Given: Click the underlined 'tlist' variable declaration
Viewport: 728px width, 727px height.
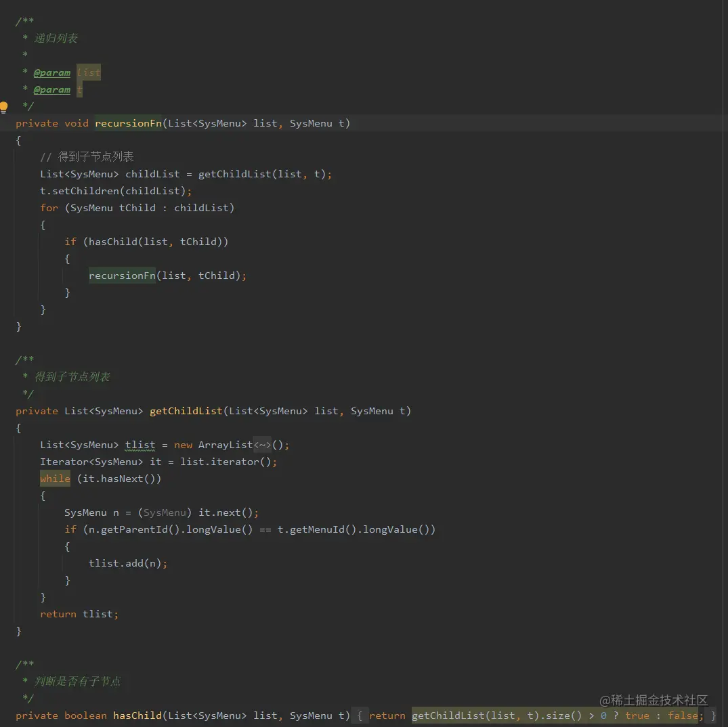Looking at the screenshot, I should 140,445.
